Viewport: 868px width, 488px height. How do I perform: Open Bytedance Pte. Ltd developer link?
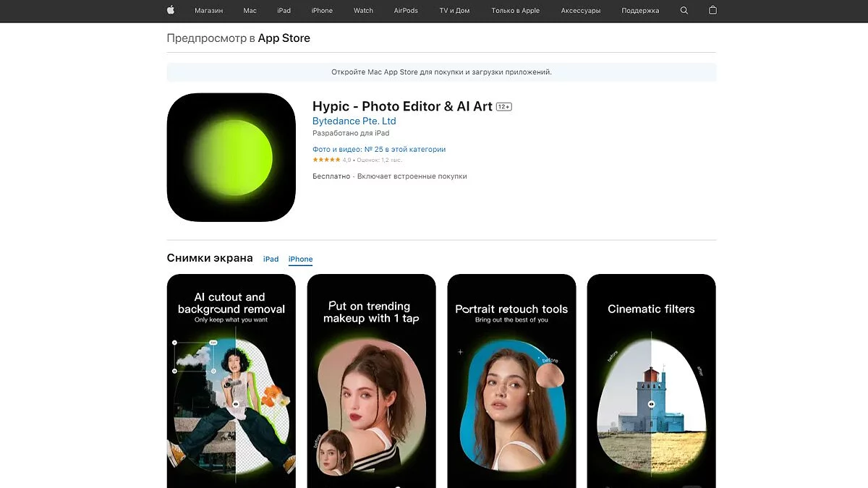pyautogui.click(x=354, y=121)
